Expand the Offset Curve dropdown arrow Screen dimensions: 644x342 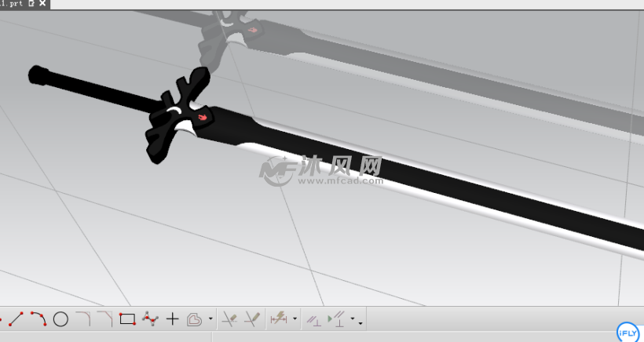tap(210, 320)
